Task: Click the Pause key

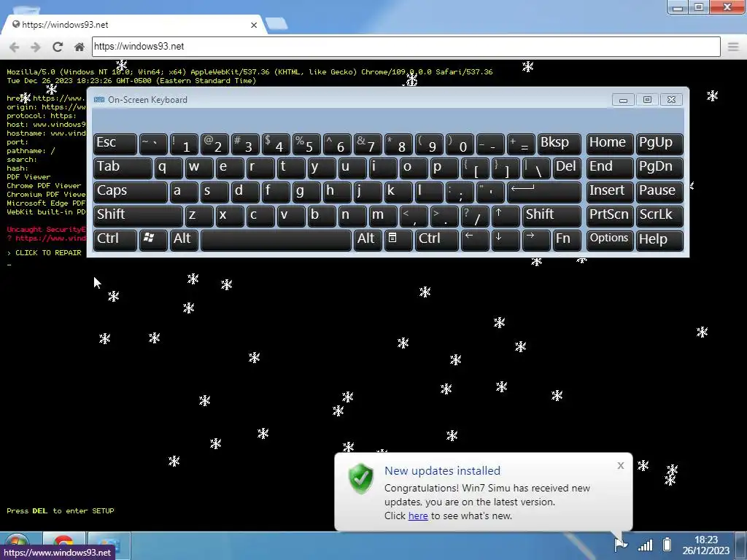Action: coord(659,192)
